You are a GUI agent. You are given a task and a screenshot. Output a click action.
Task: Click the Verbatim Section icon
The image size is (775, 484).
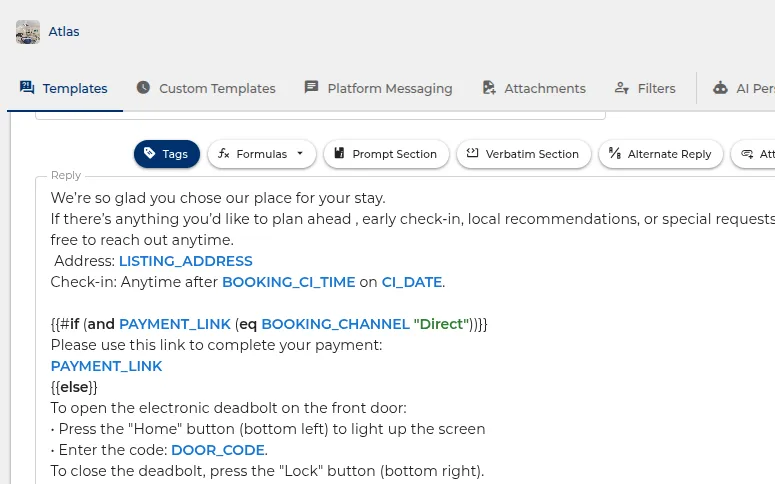473,153
